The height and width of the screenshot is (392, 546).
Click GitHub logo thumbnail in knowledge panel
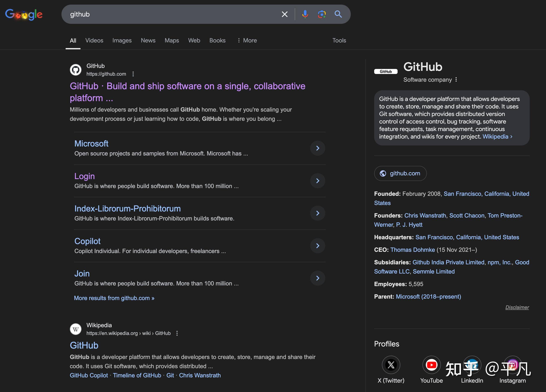(x=386, y=71)
